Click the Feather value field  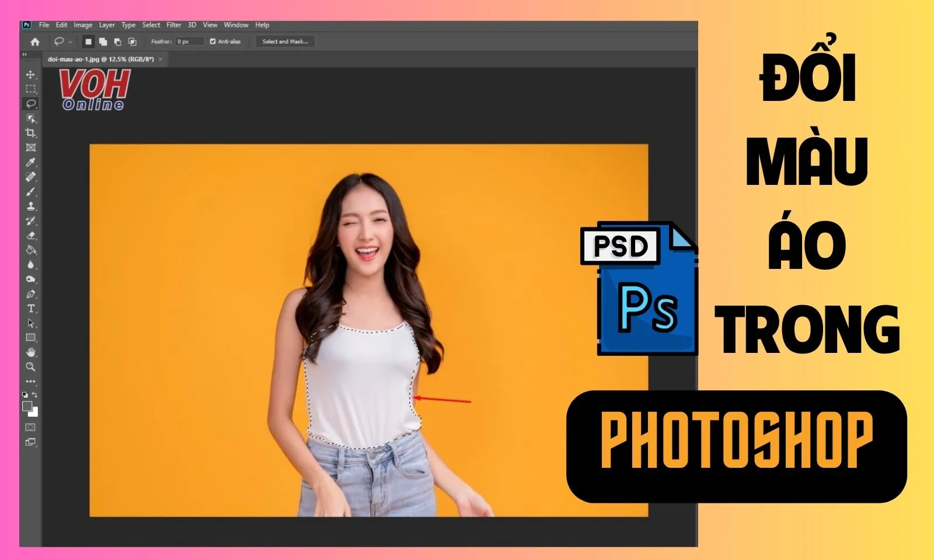190,41
